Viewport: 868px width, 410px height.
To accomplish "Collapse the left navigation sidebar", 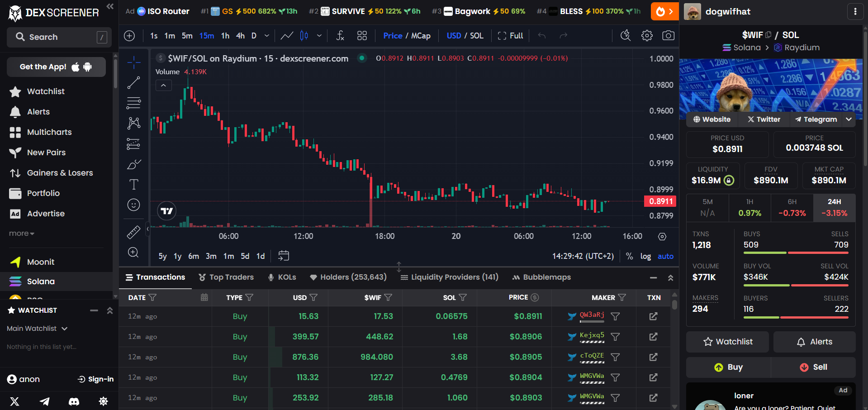I will tap(110, 6).
